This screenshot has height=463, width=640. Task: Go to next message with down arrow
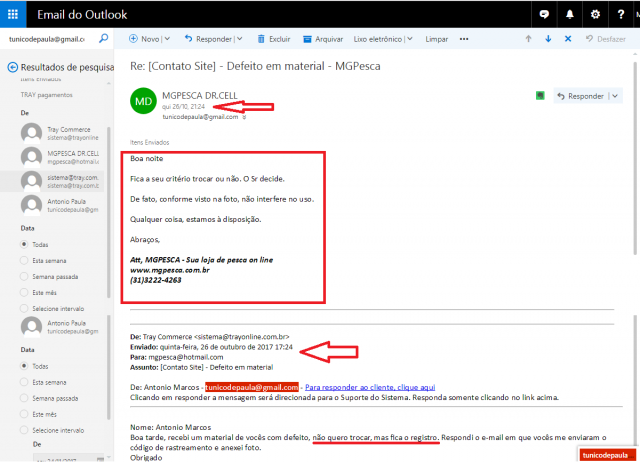(x=548, y=39)
